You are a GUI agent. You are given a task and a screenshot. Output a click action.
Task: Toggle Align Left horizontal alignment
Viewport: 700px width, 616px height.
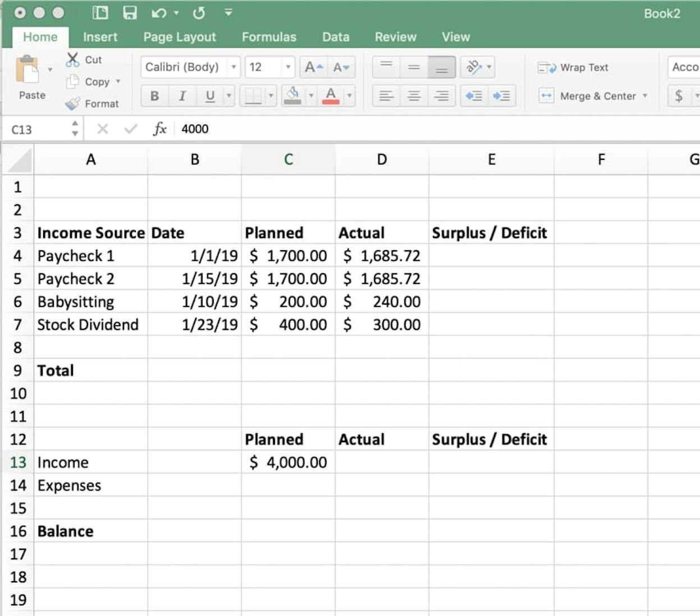386,96
